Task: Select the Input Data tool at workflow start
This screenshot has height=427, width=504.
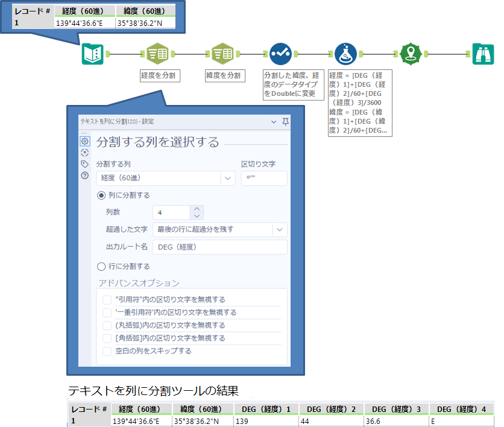Action: (x=93, y=53)
